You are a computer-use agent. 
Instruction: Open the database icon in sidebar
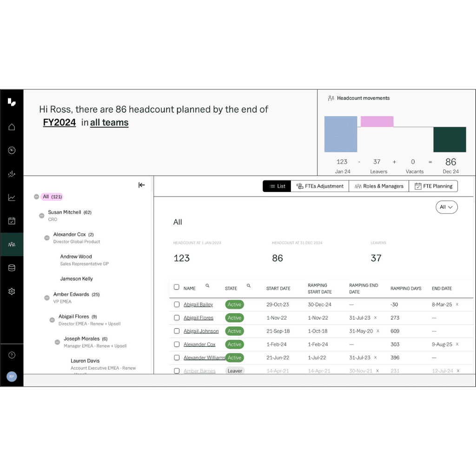(x=12, y=267)
